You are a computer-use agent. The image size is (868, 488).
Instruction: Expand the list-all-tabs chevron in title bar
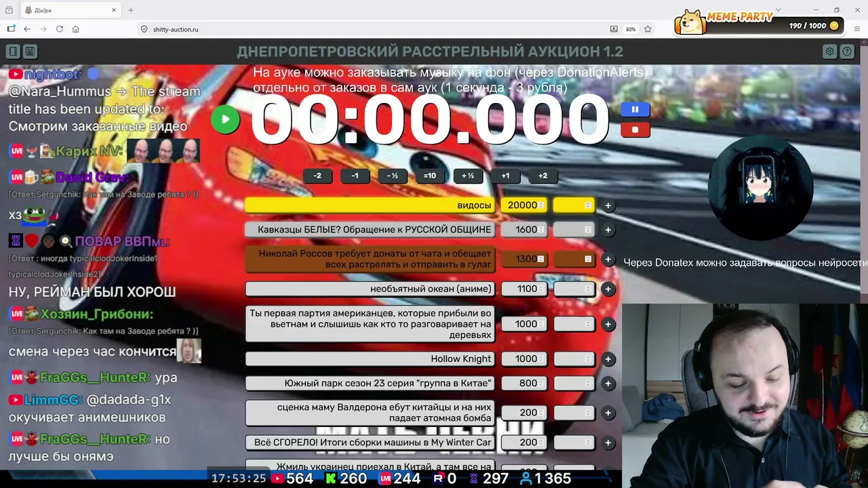(x=778, y=10)
